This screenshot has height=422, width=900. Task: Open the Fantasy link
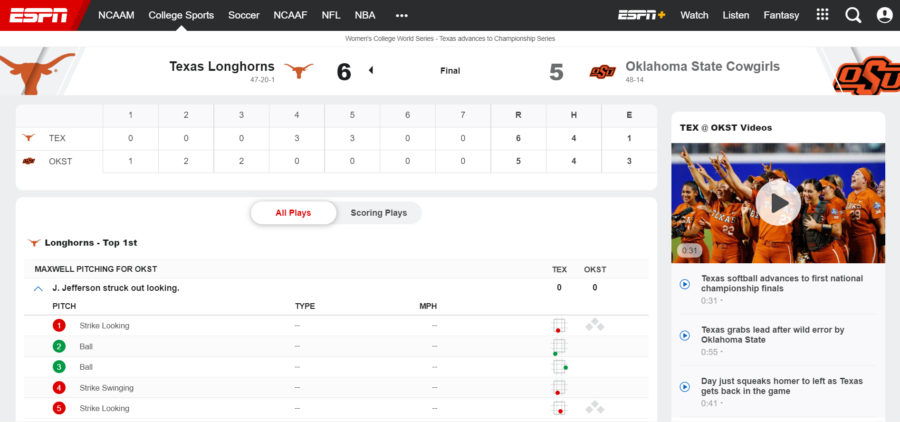781,16
